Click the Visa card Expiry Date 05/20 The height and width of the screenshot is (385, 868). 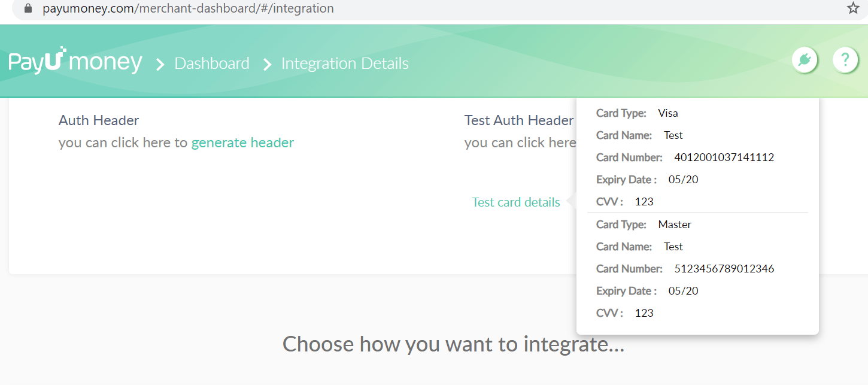(x=684, y=180)
